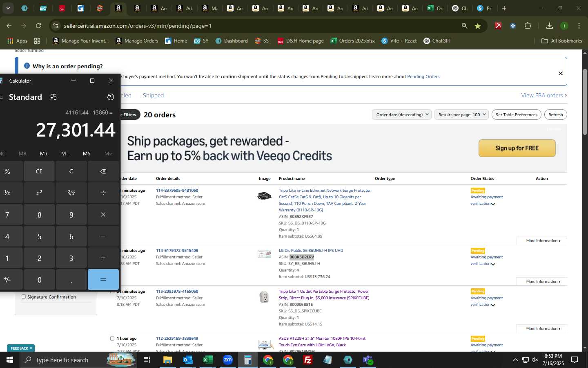Open the D&H Home page bookmark

tap(301, 41)
